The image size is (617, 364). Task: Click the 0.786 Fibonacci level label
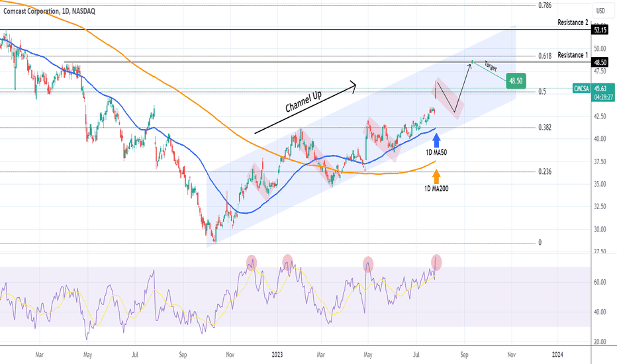tap(545, 5)
